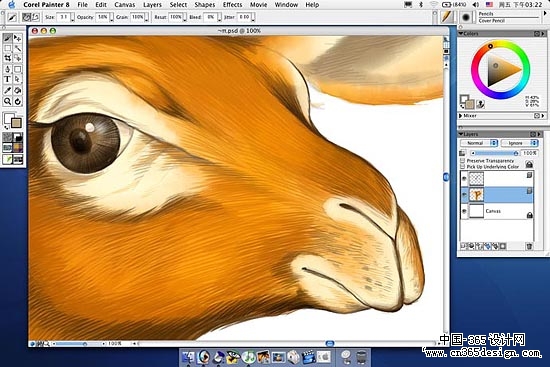Select the Rectangular Shape tool

pyautogui.click(x=18, y=69)
